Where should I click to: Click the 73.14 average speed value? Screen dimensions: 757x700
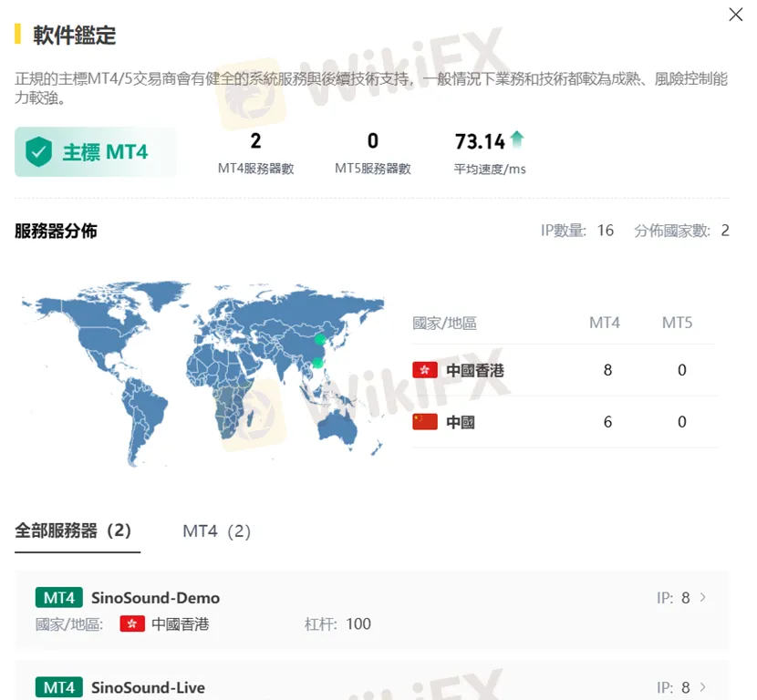(x=480, y=141)
